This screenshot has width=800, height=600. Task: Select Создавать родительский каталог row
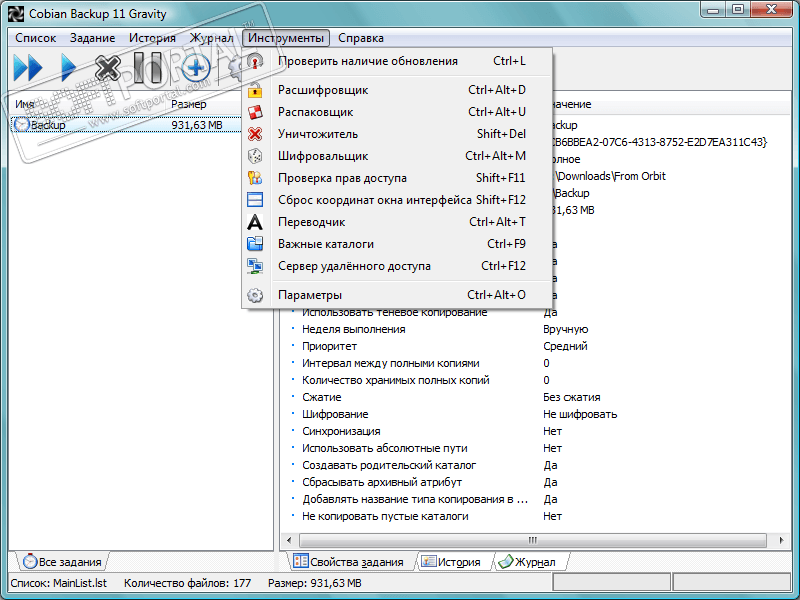click(x=533, y=465)
